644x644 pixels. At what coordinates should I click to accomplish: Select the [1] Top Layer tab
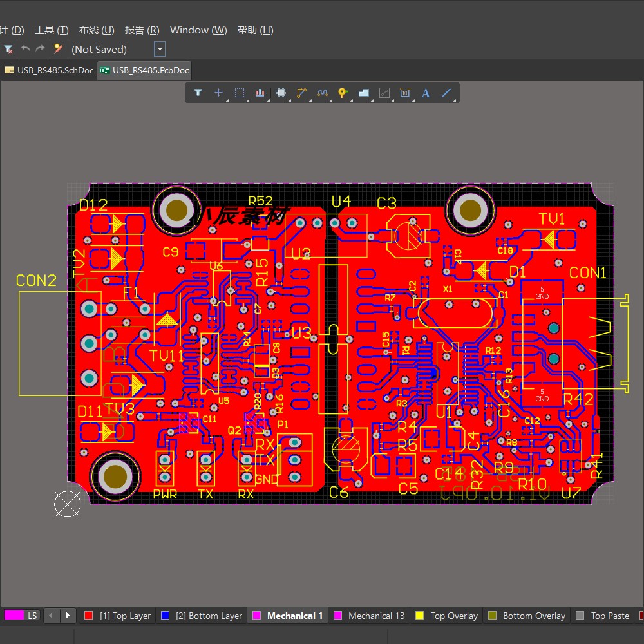(117, 616)
